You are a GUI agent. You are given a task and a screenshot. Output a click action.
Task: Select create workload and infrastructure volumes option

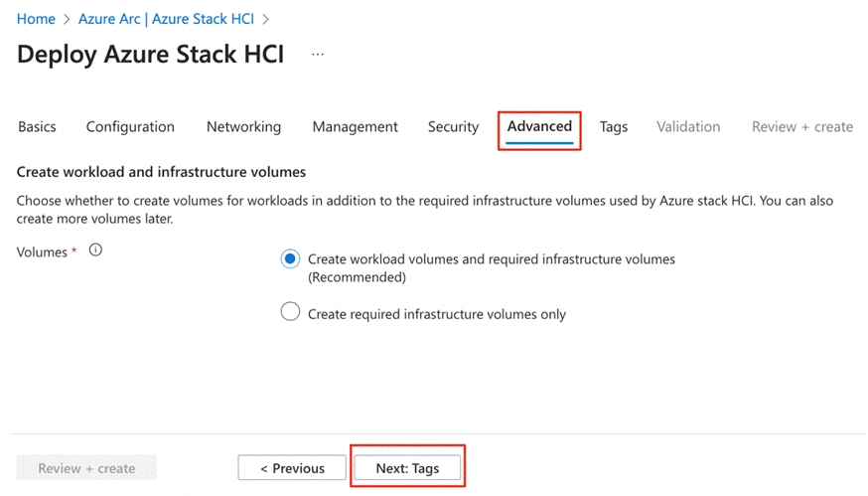pos(290,259)
